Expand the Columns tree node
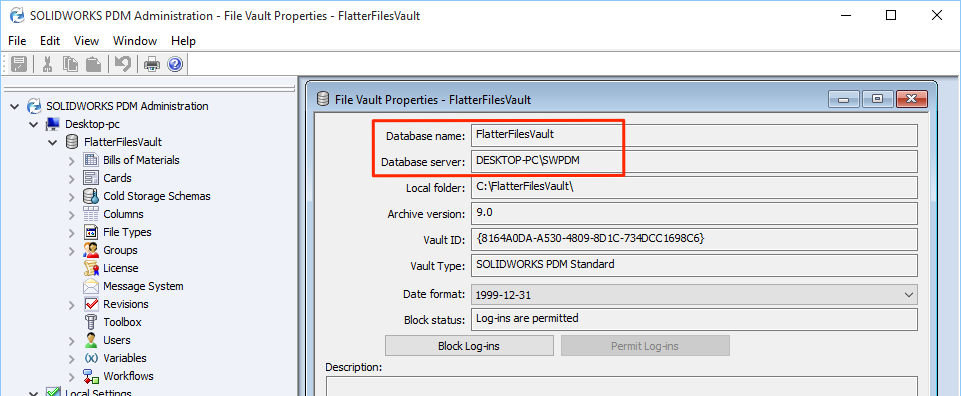961x396 pixels. point(72,215)
